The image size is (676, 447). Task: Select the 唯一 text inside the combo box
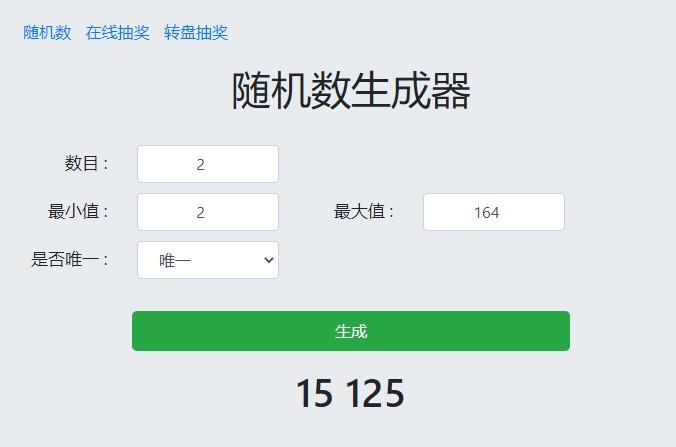click(175, 260)
